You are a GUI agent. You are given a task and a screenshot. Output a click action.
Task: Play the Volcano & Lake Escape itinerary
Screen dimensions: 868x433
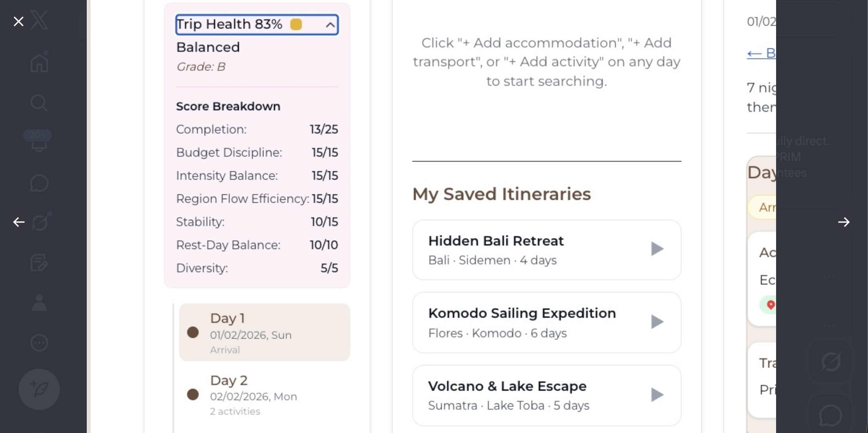click(657, 395)
